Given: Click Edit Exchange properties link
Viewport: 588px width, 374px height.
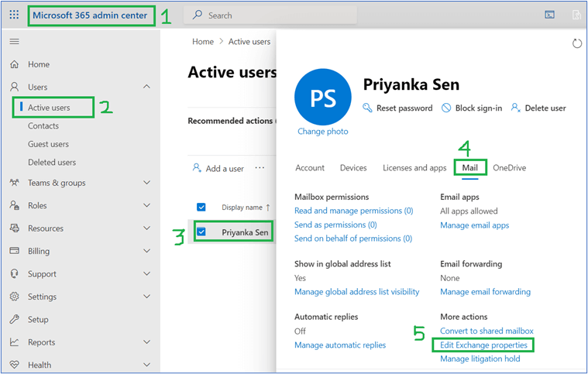Looking at the screenshot, I should pos(483,345).
